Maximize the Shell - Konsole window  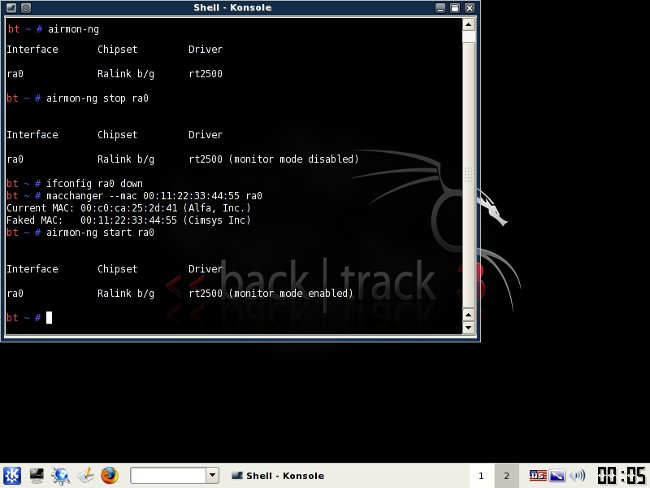[x=455, y=8]
